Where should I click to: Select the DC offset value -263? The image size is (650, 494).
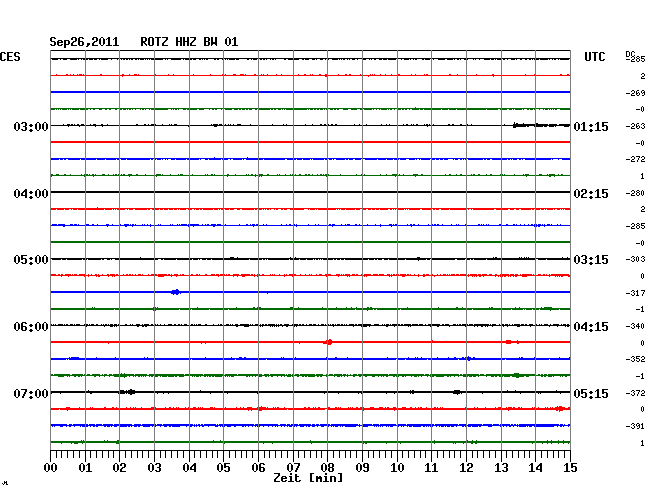[x=635, y=126]
